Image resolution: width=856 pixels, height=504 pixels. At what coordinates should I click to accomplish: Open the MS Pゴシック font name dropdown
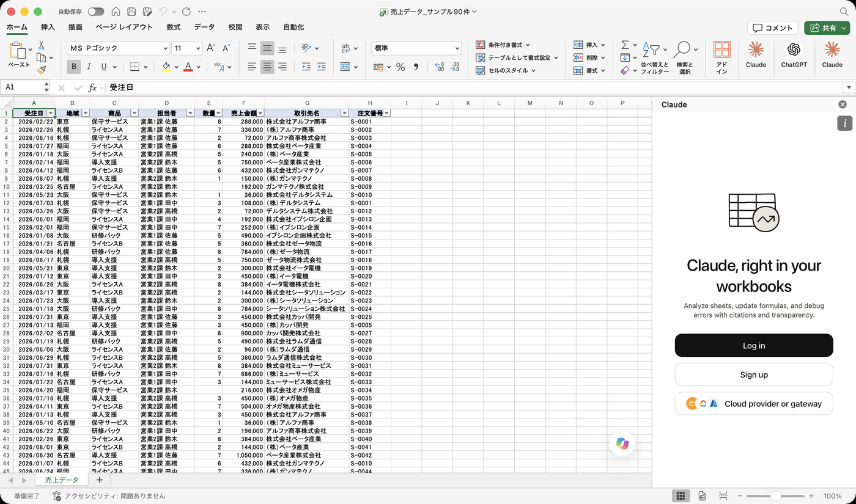[x=165, y=48]
